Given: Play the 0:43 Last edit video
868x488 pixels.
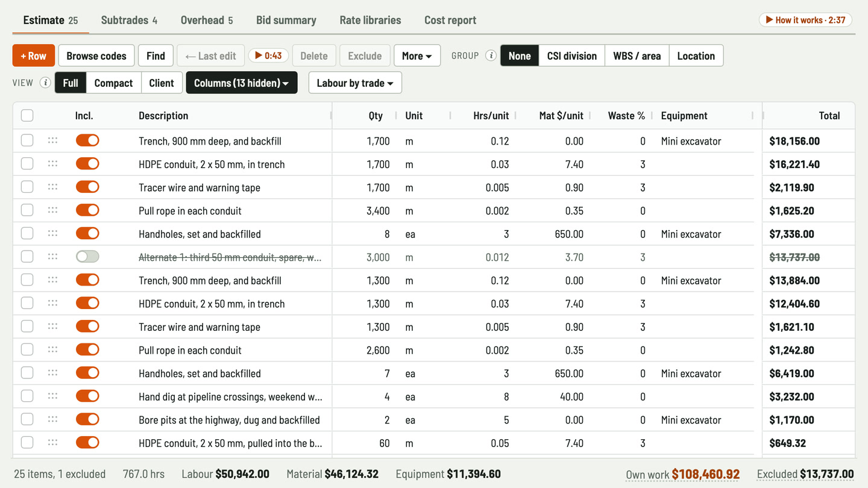Looking at the screenshot, I should pos(268,56).
